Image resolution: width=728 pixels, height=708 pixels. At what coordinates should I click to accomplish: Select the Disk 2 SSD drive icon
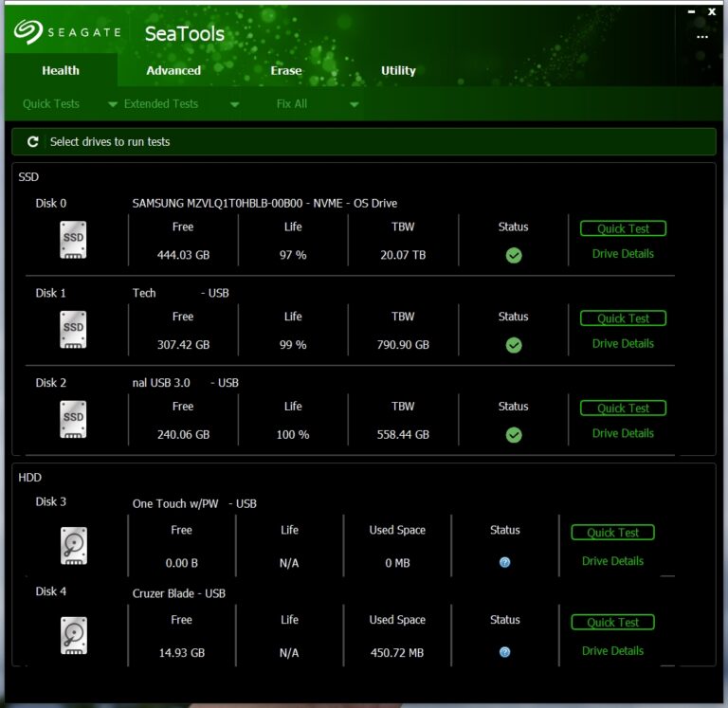click(73, 420)
